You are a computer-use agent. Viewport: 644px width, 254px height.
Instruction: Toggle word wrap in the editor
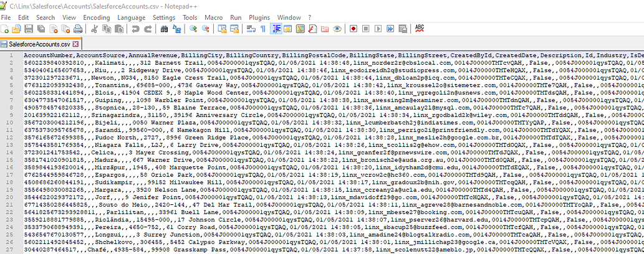pos(251,29)
